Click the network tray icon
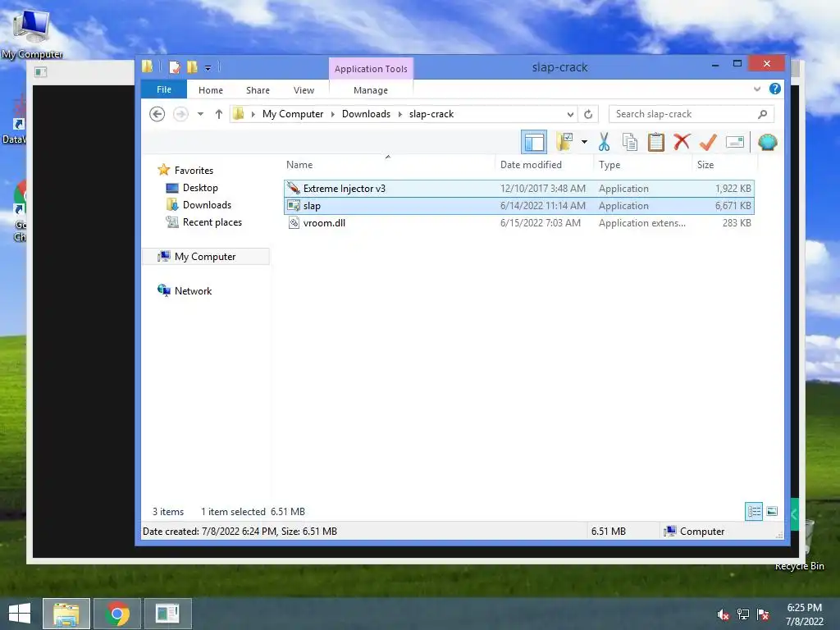Viewport: 840px width, 630px height. tap(743, 614)
